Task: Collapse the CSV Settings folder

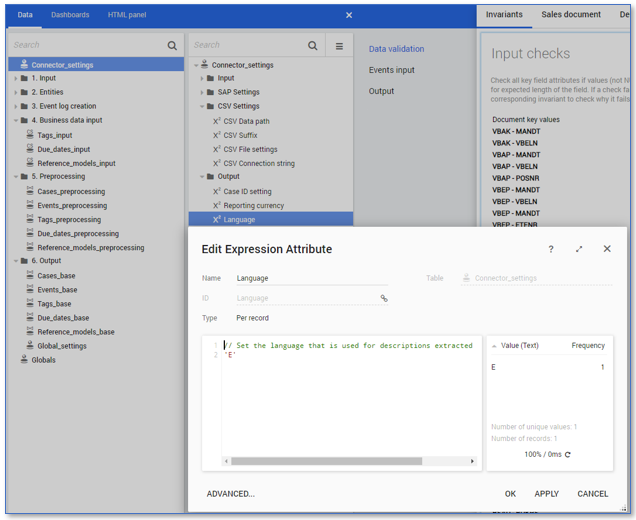Action: coord(202,106)
